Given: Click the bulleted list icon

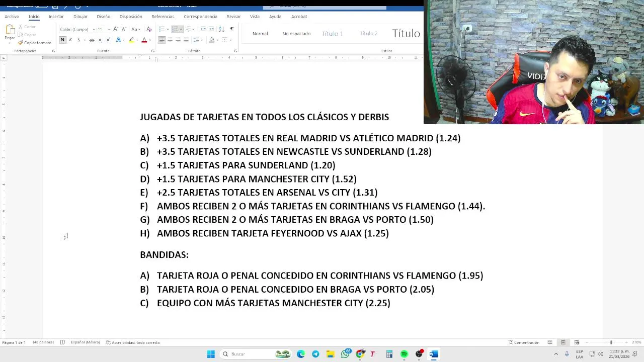Looking at the screenshot, I should (x=162, y=29).
